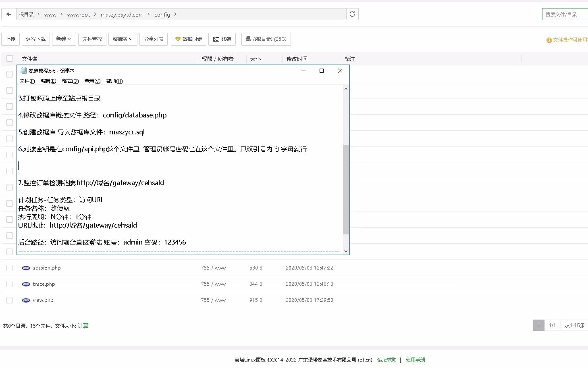Expand the 新建 dropdown

[64, 39]
